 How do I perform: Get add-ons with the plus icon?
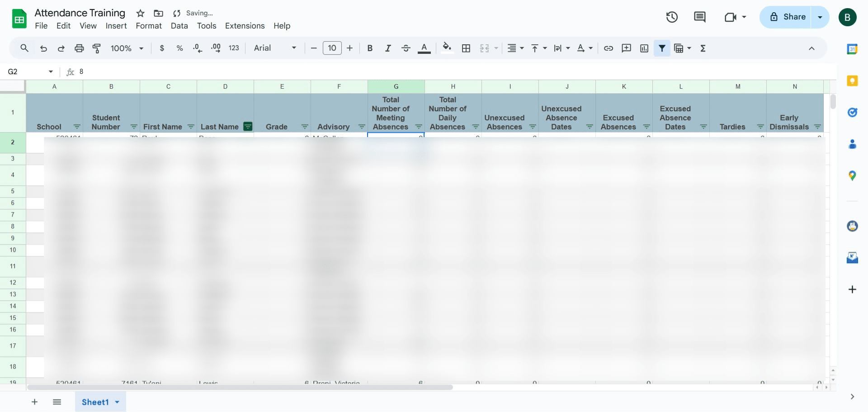coord(852,289)
